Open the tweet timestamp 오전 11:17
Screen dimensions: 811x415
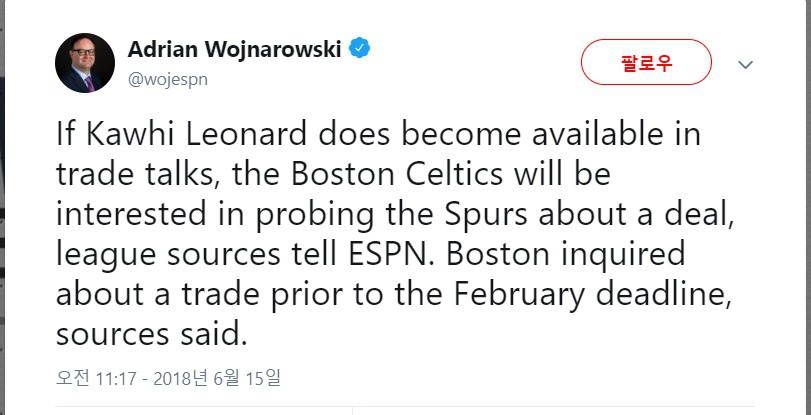(96, 379)
